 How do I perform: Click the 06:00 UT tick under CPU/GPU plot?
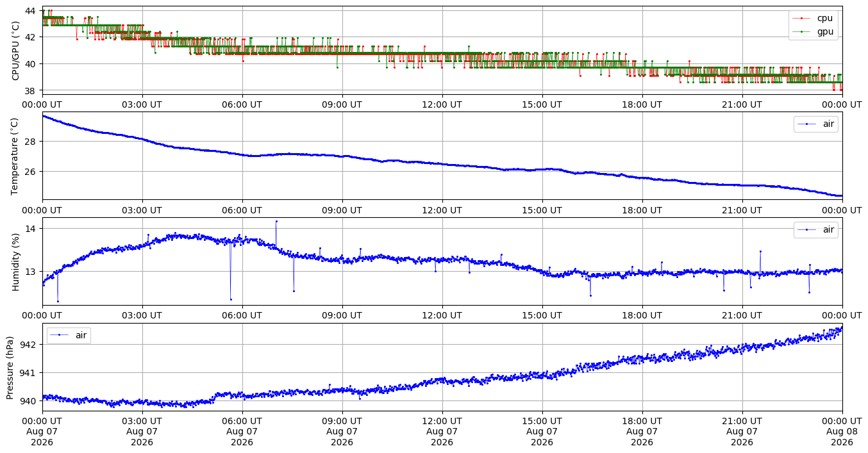(x=242, y=104)
